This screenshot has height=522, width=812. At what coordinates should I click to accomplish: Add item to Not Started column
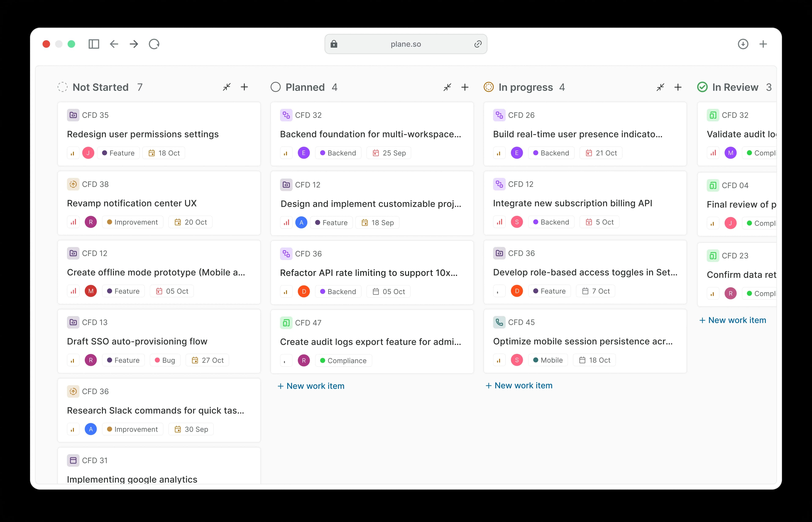(244, 87)
